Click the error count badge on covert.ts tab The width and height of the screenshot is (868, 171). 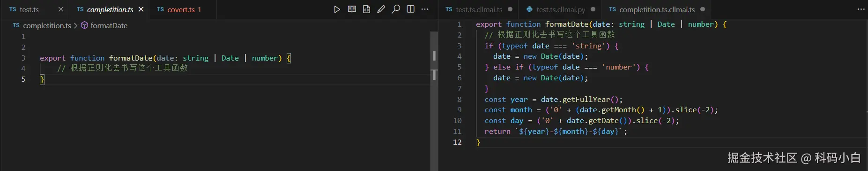199,9
